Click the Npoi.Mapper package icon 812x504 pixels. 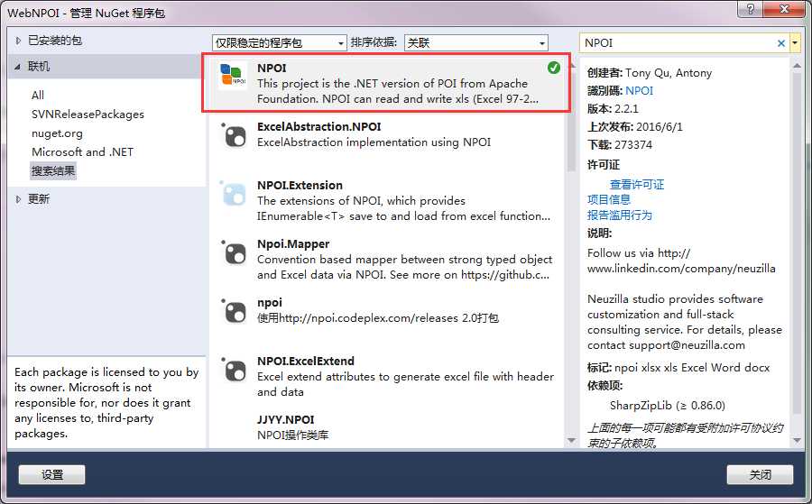234,252
